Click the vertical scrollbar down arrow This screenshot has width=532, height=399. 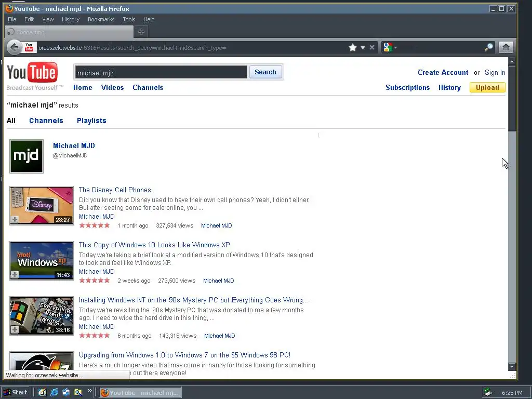[512, 366]
